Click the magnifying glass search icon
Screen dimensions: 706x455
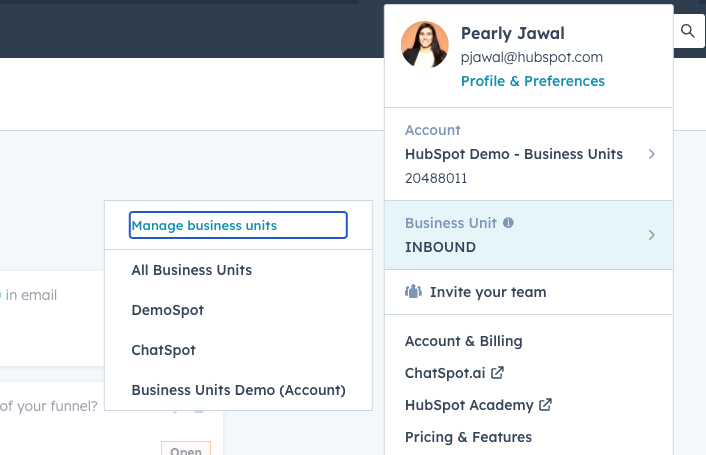(x=688, y=31)
